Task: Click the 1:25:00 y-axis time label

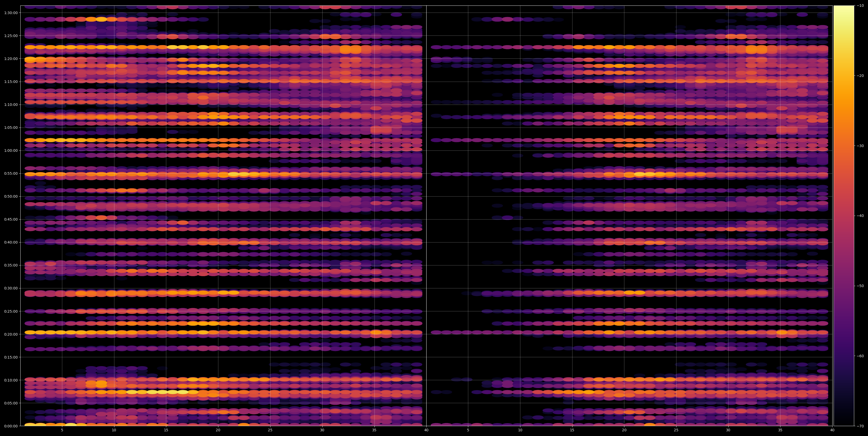Action: [11, 36]
